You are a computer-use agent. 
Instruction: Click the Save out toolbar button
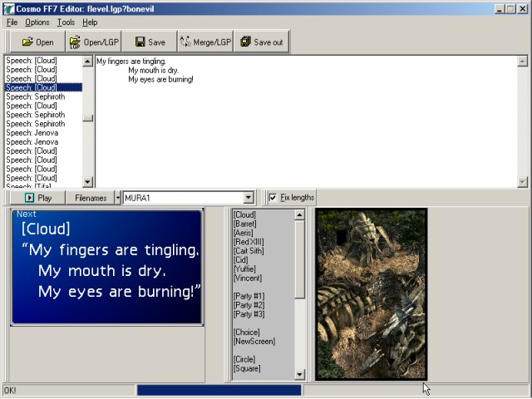click(261, 42)
